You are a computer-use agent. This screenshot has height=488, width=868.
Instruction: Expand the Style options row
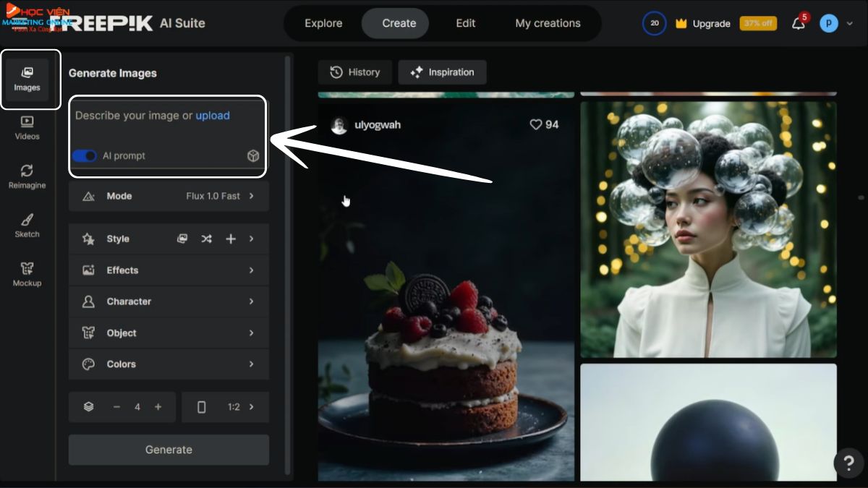(169, 239)
